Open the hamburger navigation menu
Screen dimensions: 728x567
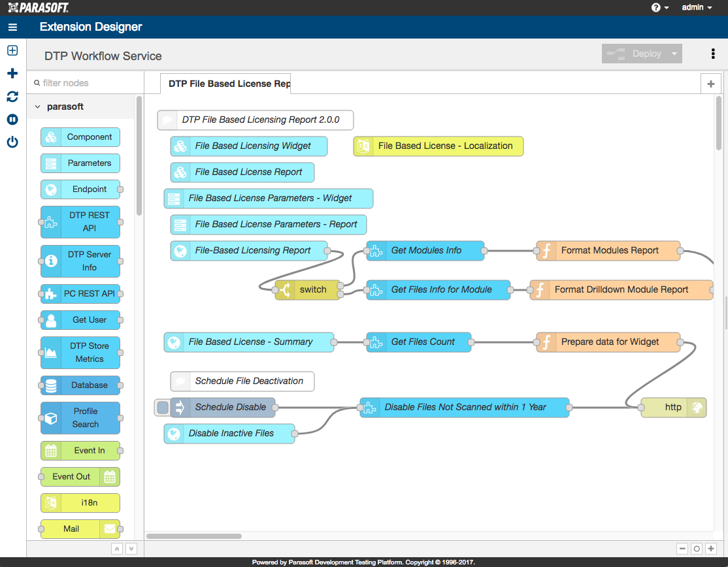pyautogui.click(x=12, y=27)
